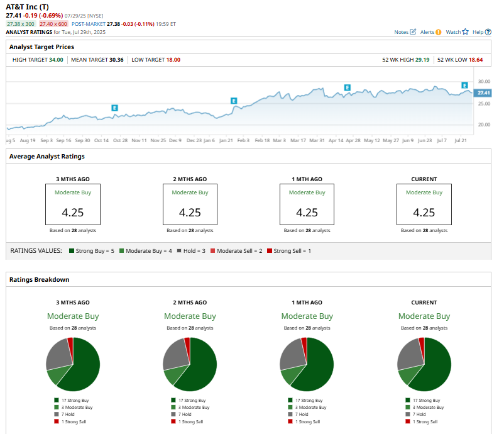Click the Strong Buy = 5 dark green swatch
Screen dimensions: 504x434
[x=72, y=250]
